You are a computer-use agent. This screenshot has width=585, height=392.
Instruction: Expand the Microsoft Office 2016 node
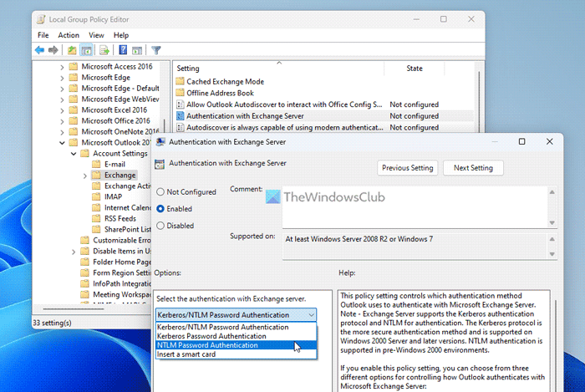pyautogui.click(x=62, y=121)
